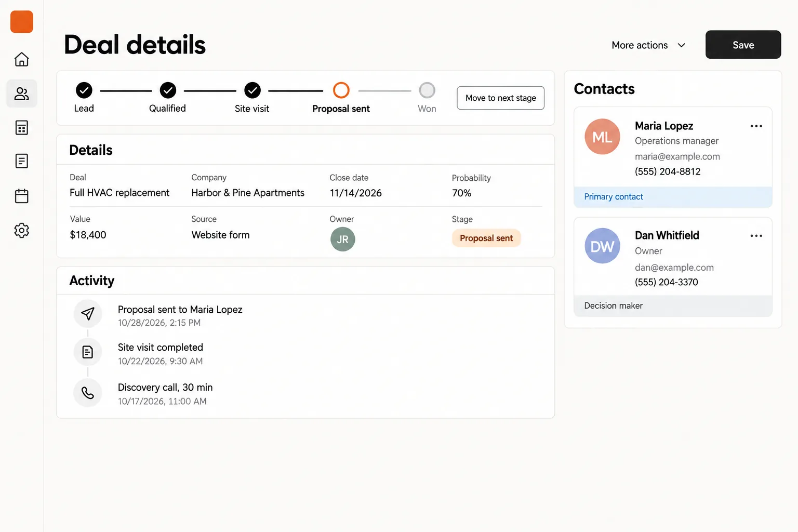The height and width of the screenshot is (532, 798).
Task: Click the paper plane proposal sent icon
Action: click(88, 313)
